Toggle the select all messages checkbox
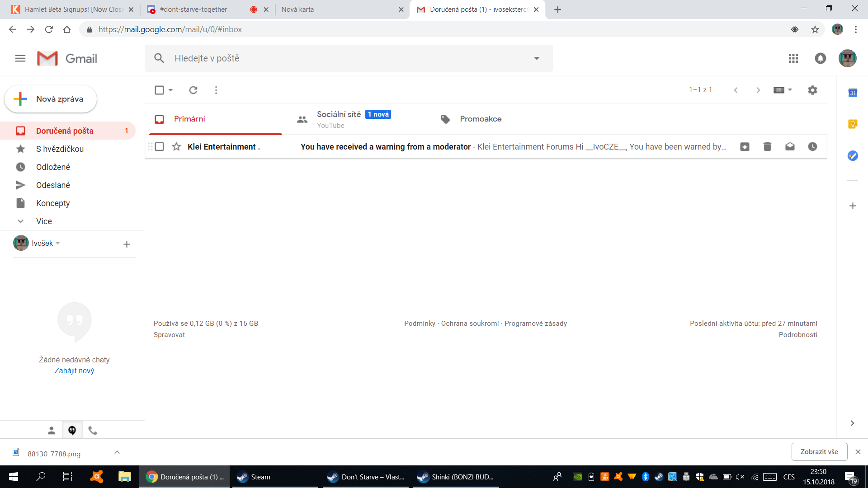The height and width of the screenshot is (488, 868). click(159, 90)
